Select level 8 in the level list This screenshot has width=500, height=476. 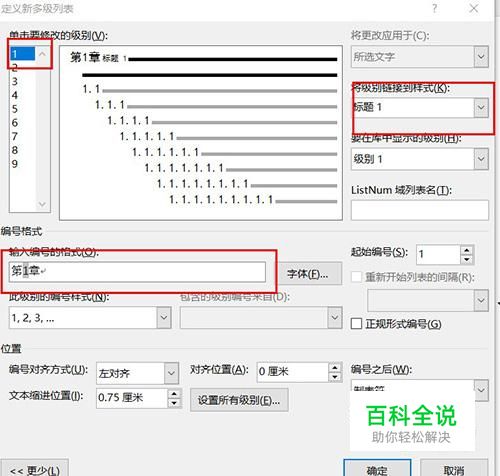pos(15,150)
